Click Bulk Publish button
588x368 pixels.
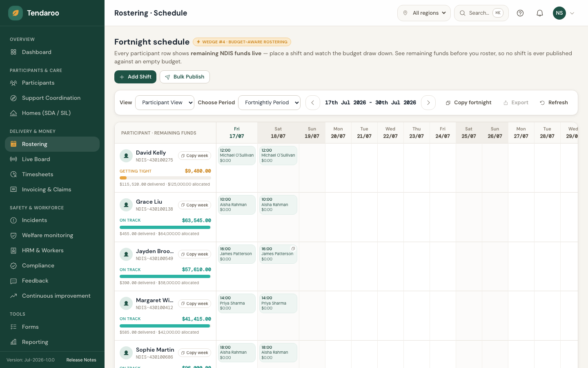pyautogui.click(x=185, y=77)
